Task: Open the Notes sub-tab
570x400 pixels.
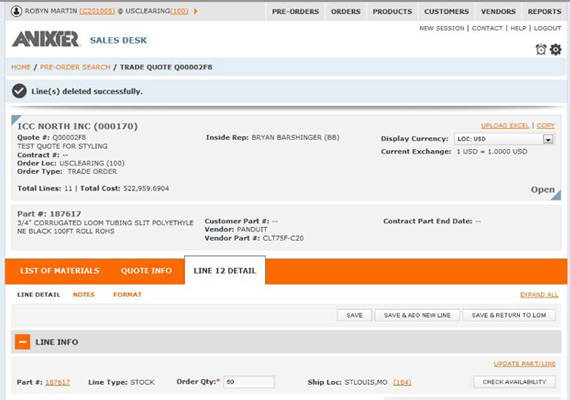Action: [x=84, y=295]
